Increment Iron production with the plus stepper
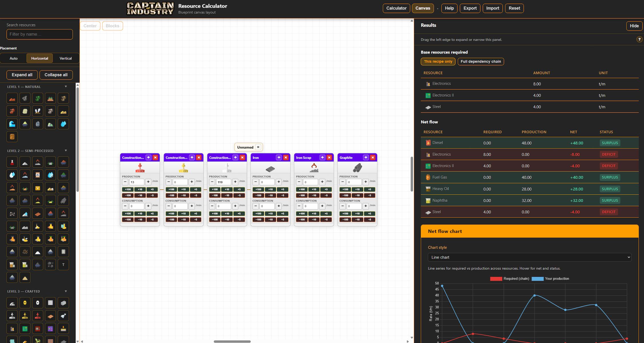 tap(279, 182)
